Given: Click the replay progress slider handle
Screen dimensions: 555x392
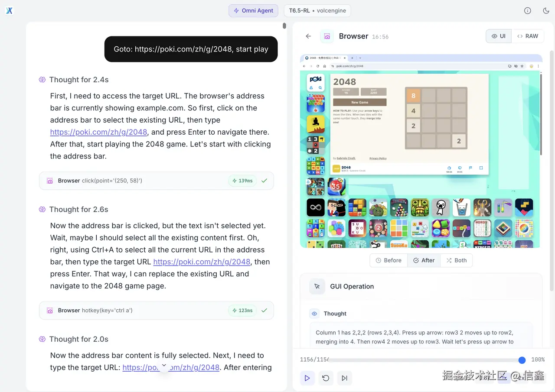Looking at the screenshot, I should 522,360.
